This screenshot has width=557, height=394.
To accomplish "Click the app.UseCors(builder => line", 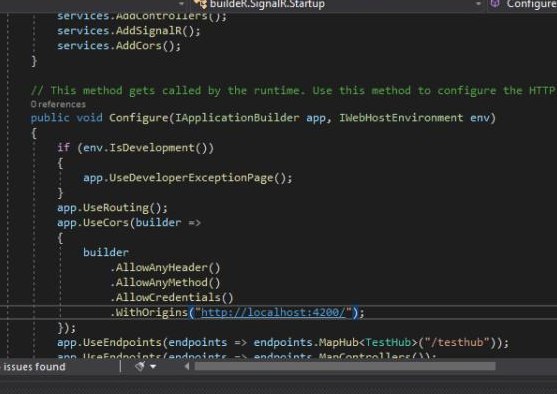I will coord(129,223).
